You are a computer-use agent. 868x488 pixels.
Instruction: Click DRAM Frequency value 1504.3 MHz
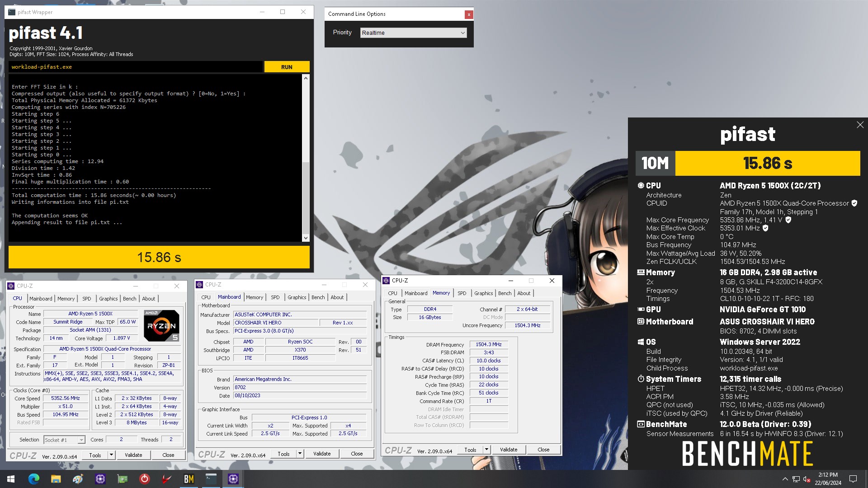(489, 344)
